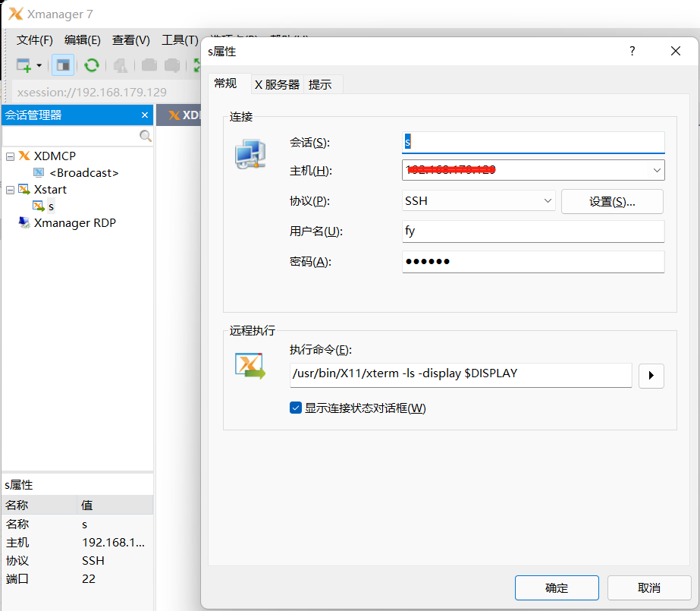Open the 工具(T) menu
Screen dimensions: 700x611
coord(180,40)
